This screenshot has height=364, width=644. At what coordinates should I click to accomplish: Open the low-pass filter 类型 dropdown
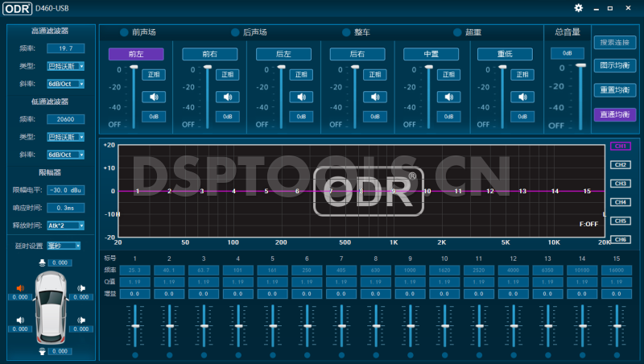[66, 137]
